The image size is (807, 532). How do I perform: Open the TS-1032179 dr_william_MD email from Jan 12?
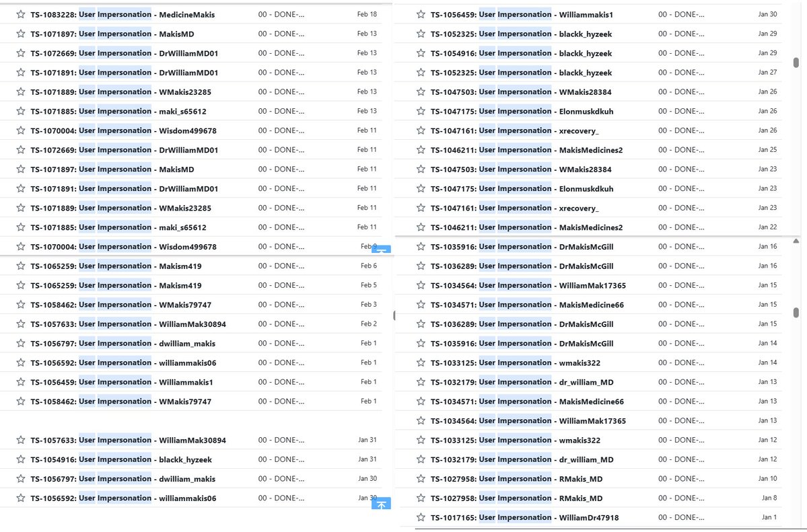coord(588,459)
